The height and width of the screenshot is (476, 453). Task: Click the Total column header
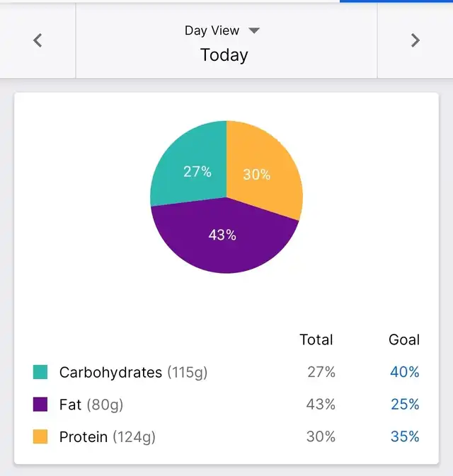tap(316, 340)
